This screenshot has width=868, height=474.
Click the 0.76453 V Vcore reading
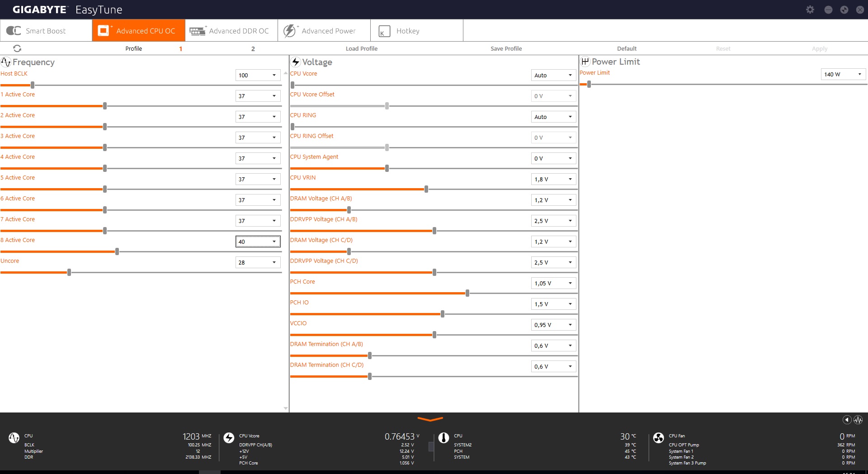[402, 436]
